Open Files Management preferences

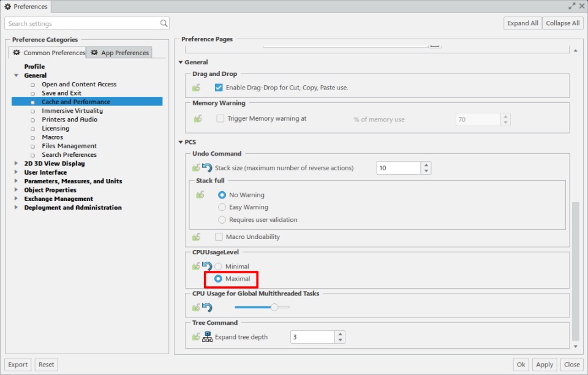(x=69, y=146)
